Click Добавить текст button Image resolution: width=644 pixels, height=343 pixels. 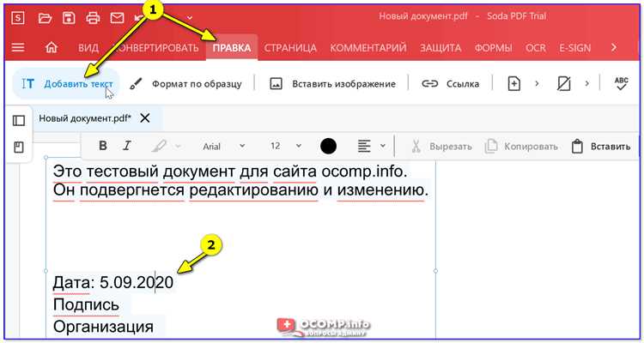pos(66,84)
